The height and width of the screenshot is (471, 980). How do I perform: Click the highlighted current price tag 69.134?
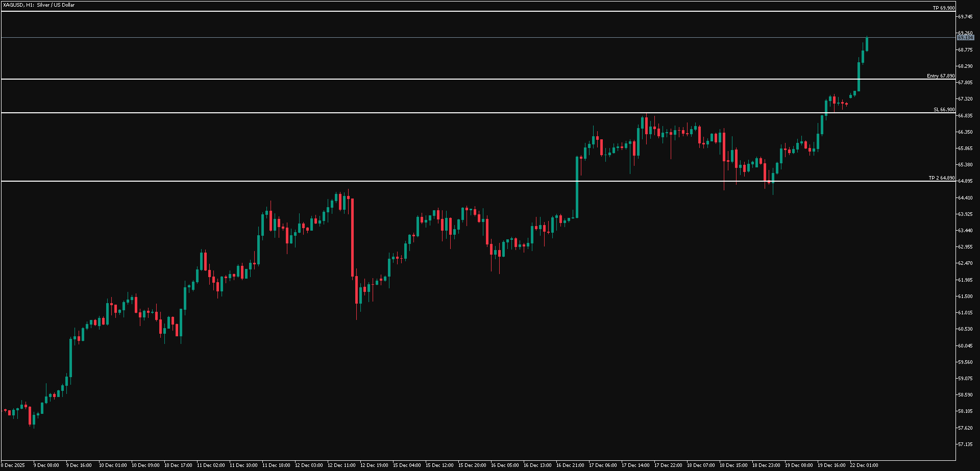point(966,37)
